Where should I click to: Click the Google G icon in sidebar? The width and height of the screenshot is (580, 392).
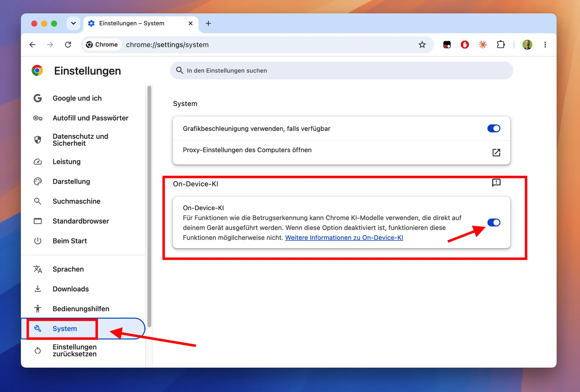tap(38, 98)
